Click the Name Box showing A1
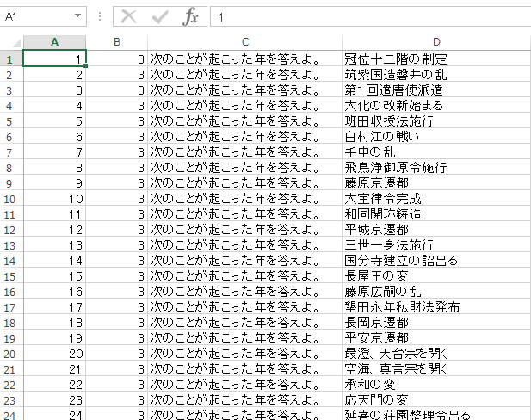This screenshot has width=531, height=420. [39, 16]
